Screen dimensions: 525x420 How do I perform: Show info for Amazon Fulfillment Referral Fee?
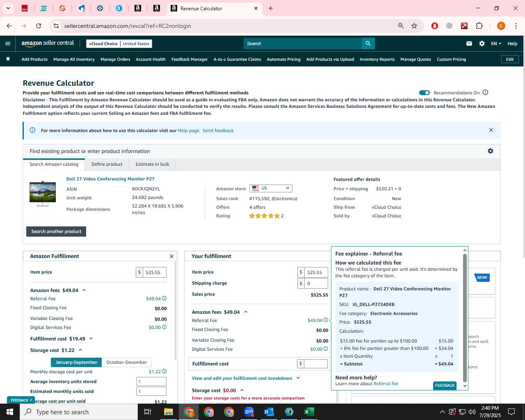click(x=164, y=298)
